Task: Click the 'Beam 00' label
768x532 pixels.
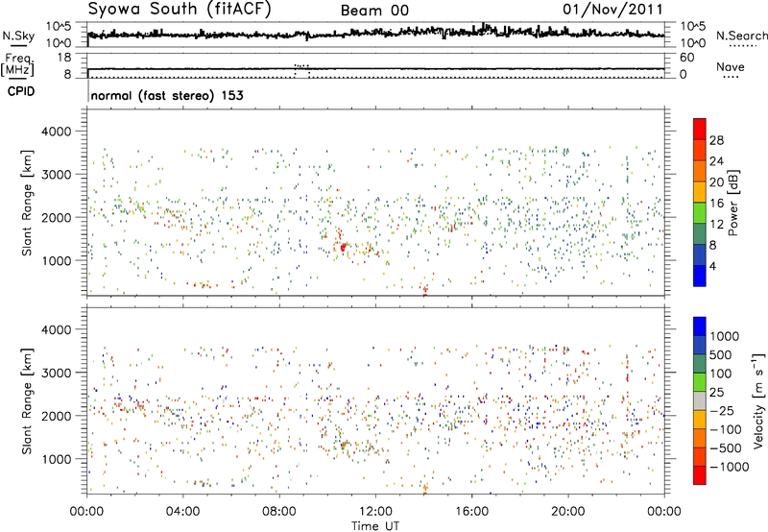Action: point(374,11)
